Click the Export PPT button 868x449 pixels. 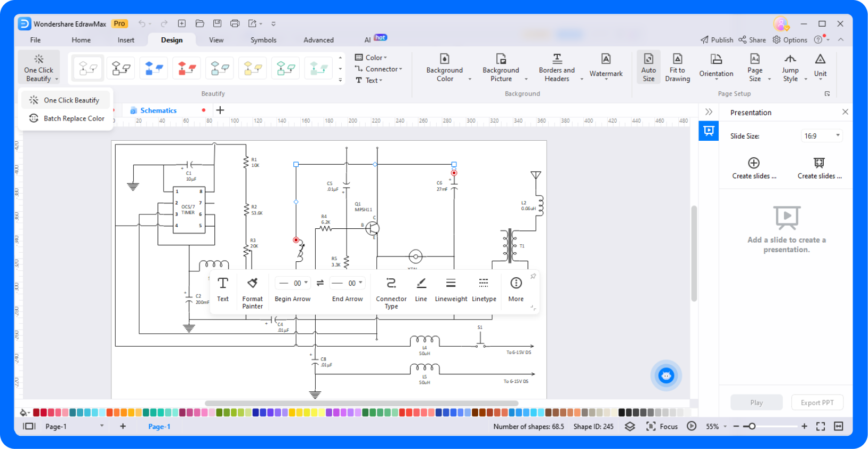817,403
